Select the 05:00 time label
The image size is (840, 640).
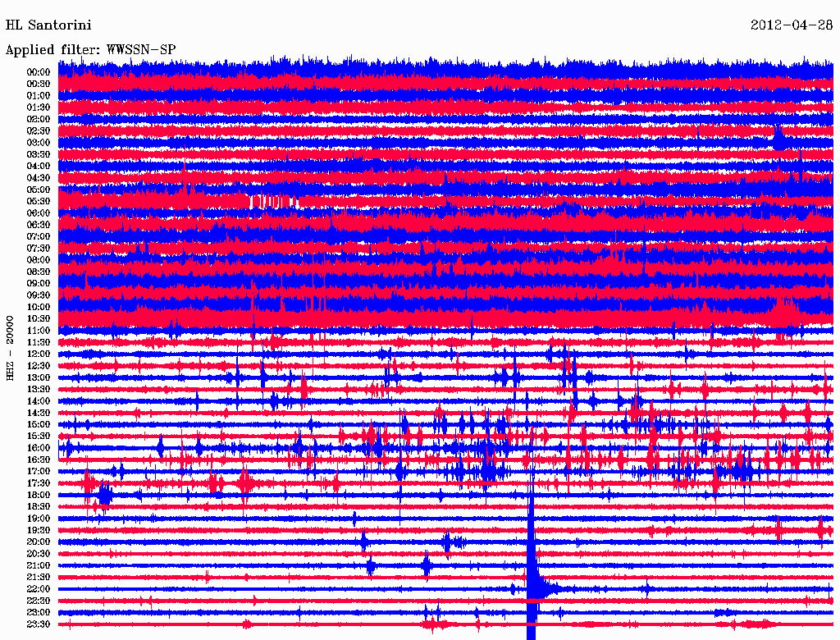(39, 190)
